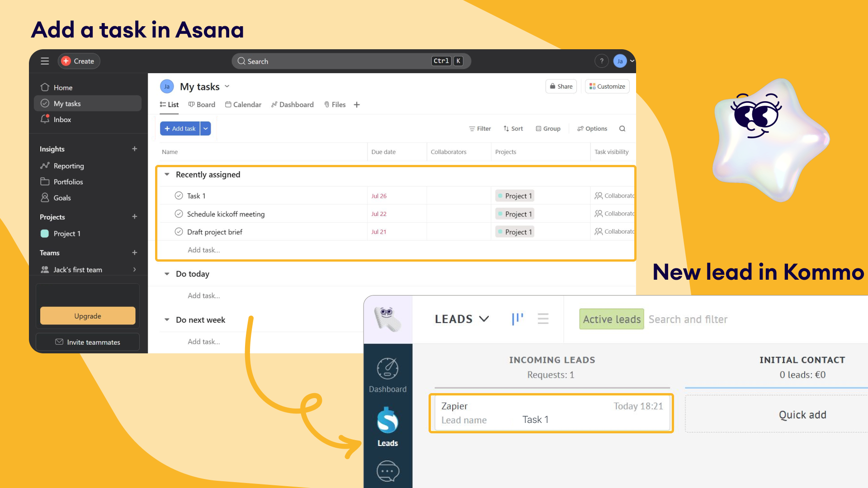Check off Draft project brief task

tap(179, 232)
